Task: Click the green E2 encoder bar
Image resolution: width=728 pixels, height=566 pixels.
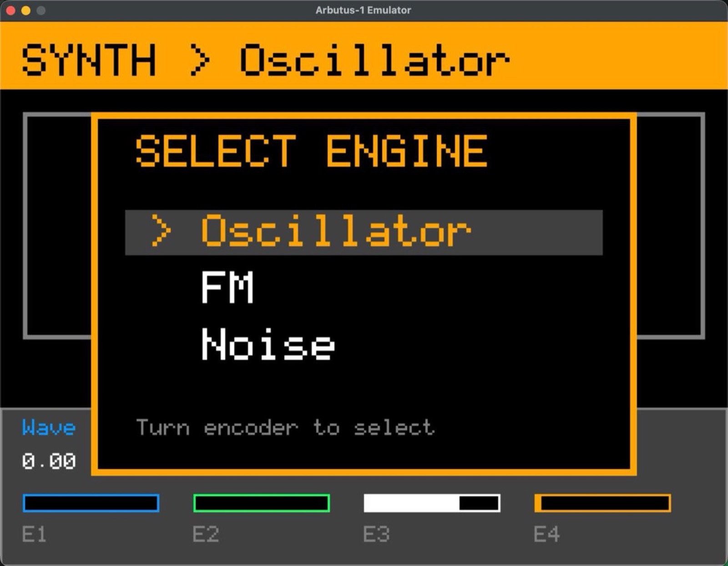Action: 262,503
